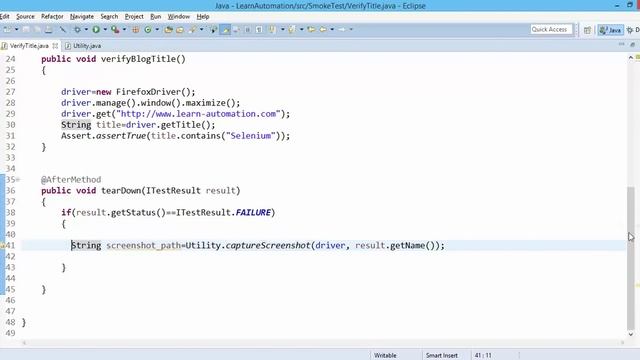Open the Navigate menu
This screenshot has height=360, width=640.
pos(82,16)
